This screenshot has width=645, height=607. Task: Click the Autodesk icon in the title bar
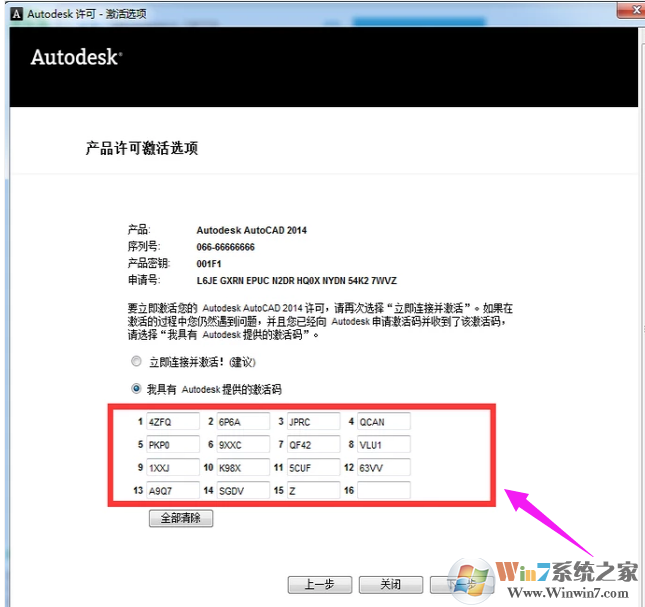(x=12, y=11)
